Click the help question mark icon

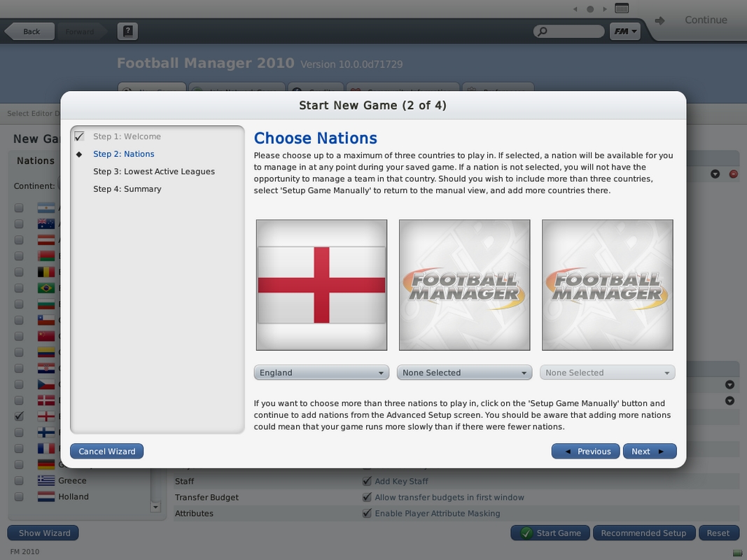(127, 31)
